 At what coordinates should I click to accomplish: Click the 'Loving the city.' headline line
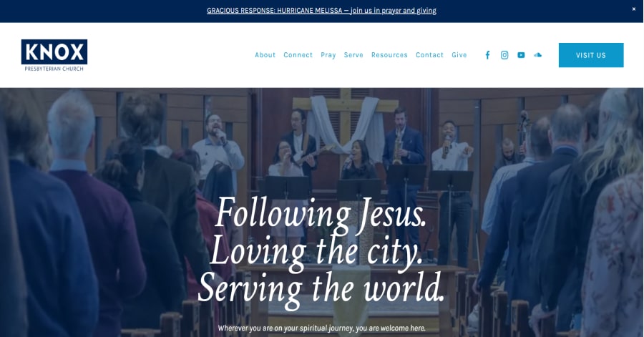tap(316, 251)
